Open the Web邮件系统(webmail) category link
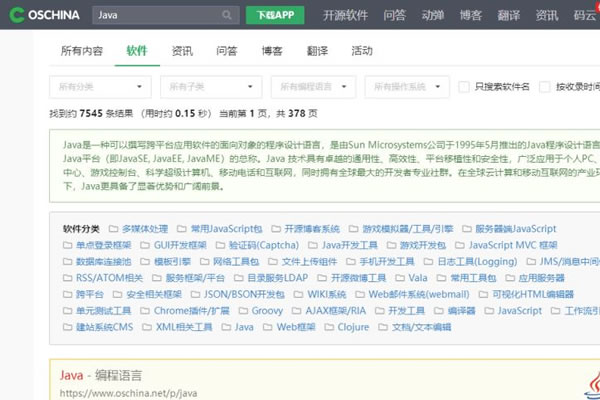Viewport: 600px width, 400px height. pos(419,294)
